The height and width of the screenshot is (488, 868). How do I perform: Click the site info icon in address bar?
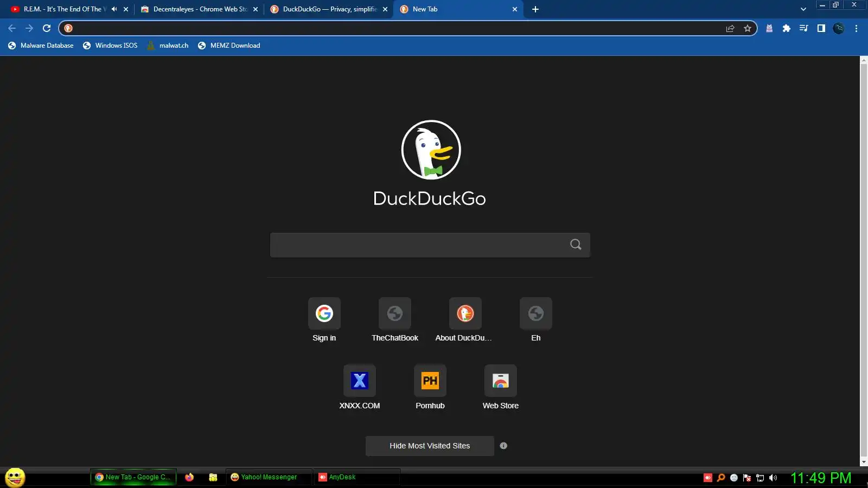pyautogui.click(x=68, y=28)
